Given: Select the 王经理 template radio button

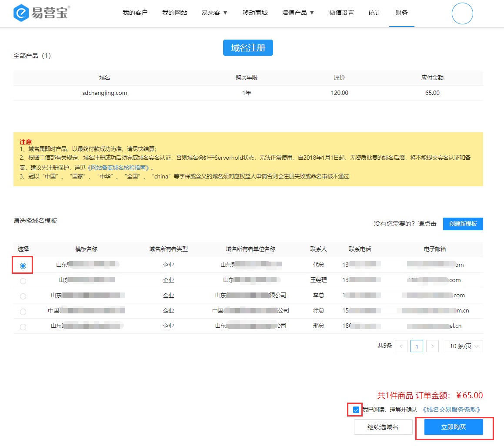Looking at the screenshot, I should tap(23, 281).
